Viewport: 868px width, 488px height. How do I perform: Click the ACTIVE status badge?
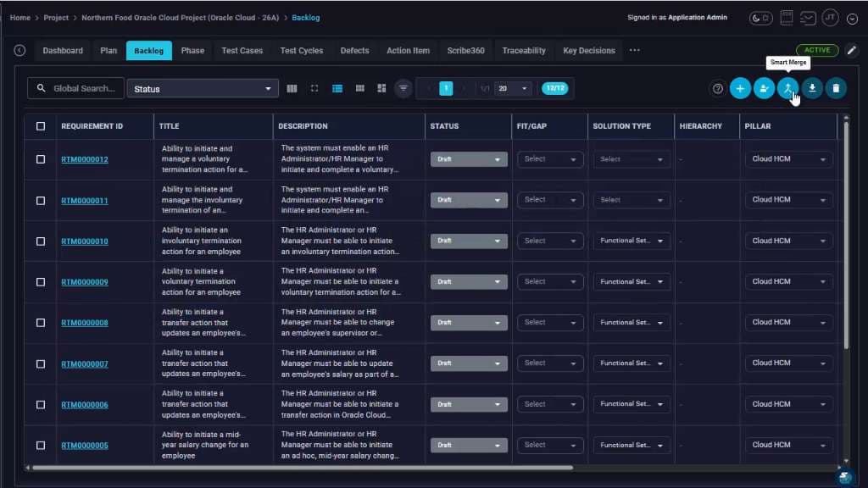click(x=817, y=50)
